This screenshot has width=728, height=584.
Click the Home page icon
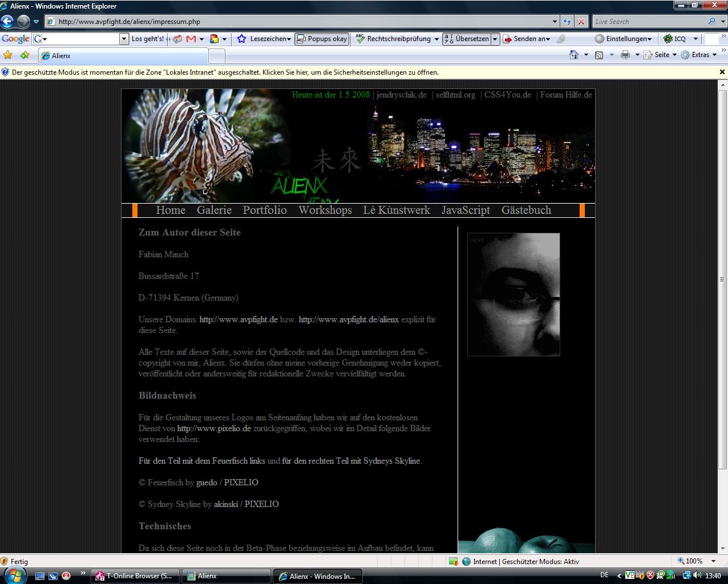pyautogui.click(x=574, y=55)
